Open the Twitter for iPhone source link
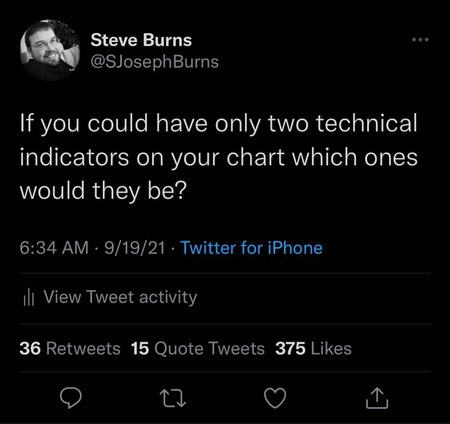This screenshot has width=450, height=424. tap(251, 248)
